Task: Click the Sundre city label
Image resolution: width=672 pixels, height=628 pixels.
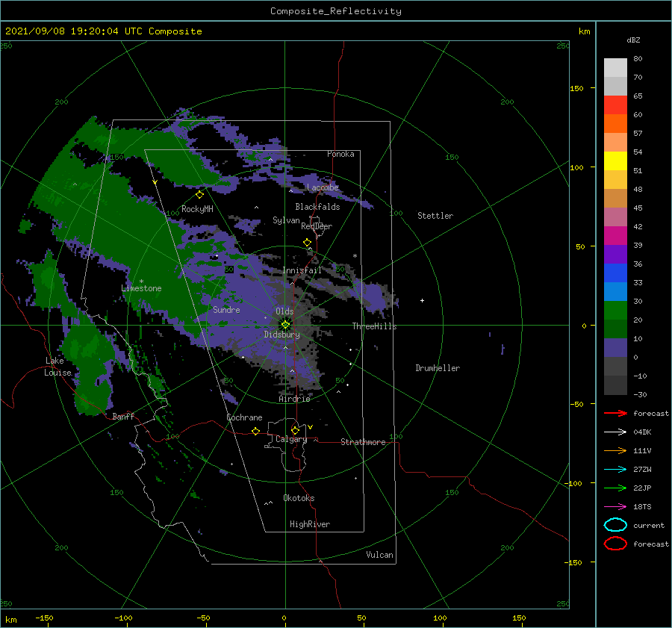Action: click(226, 309)
